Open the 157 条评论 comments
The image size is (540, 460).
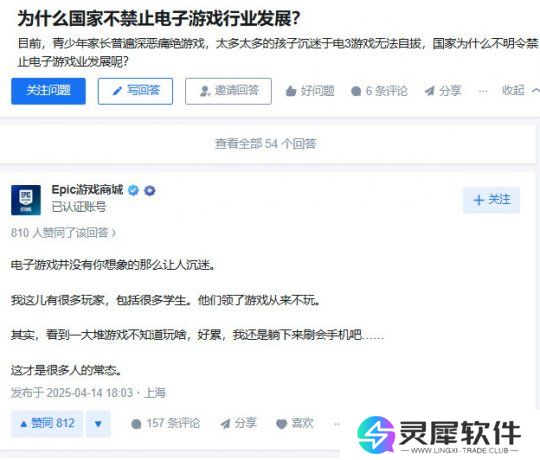166,424
